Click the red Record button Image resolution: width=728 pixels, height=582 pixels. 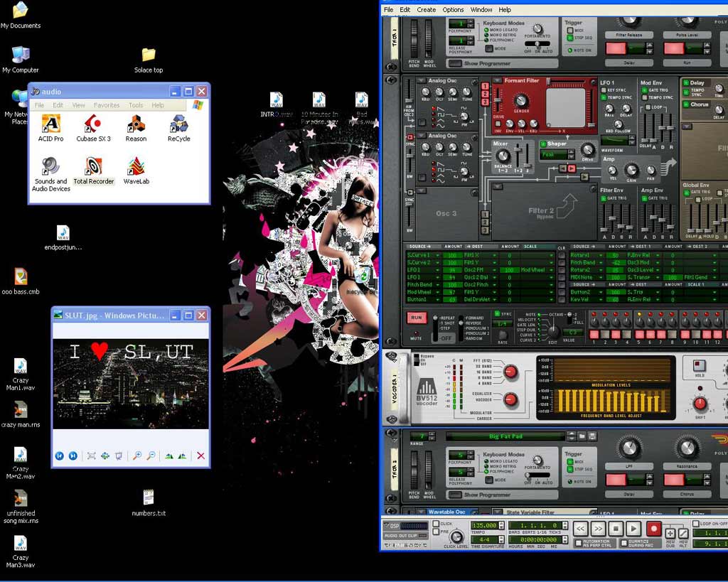tap(654, 529)
